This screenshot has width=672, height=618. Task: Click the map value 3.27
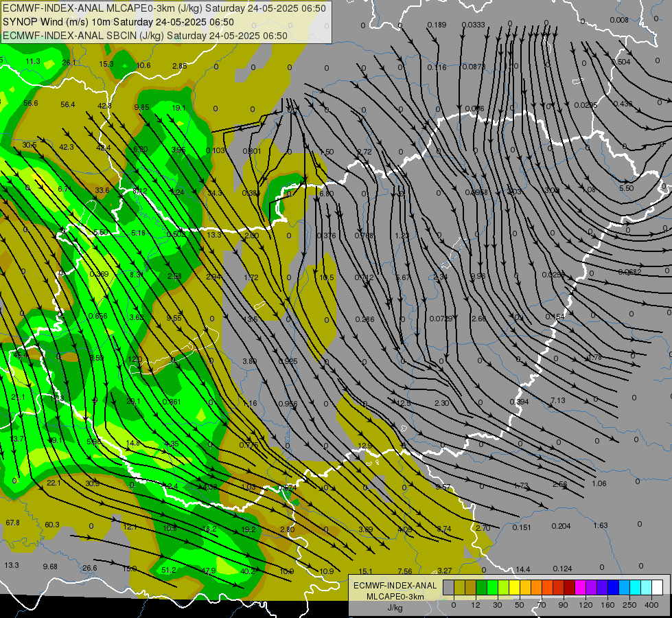444,571
